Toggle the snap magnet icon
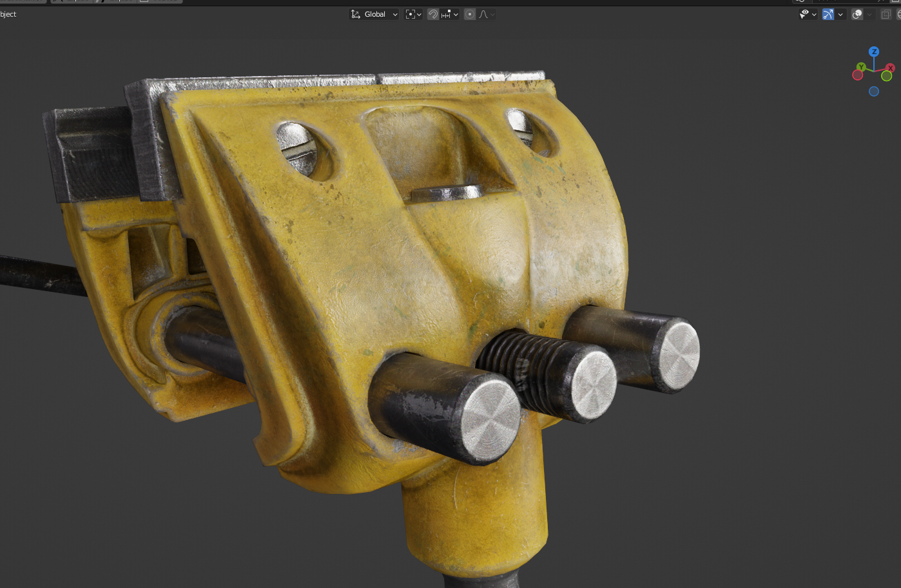The height and width of the screenshot is (588, 901). click(433, 14)
